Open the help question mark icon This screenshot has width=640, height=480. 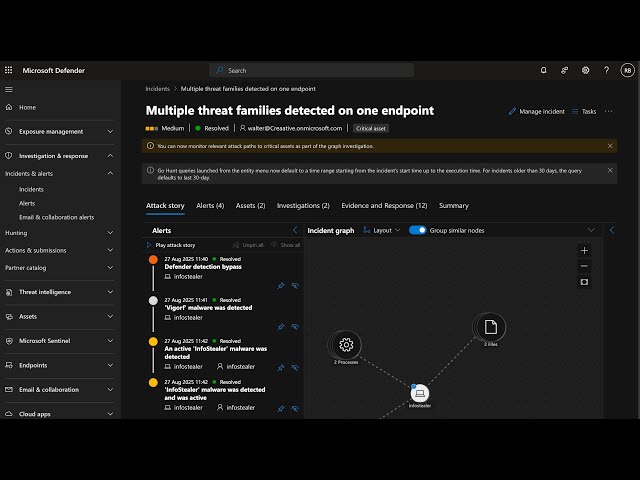pyautogui.click(x=607, y=70)
